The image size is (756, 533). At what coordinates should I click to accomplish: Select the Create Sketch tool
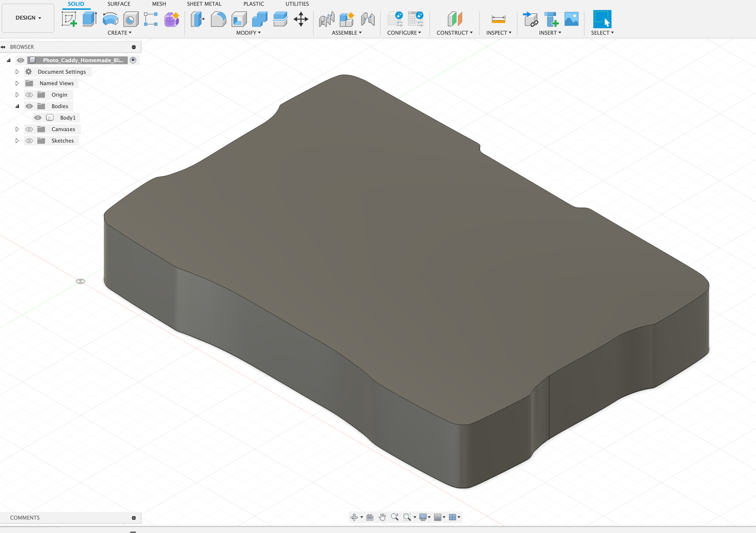click(69, 19)
